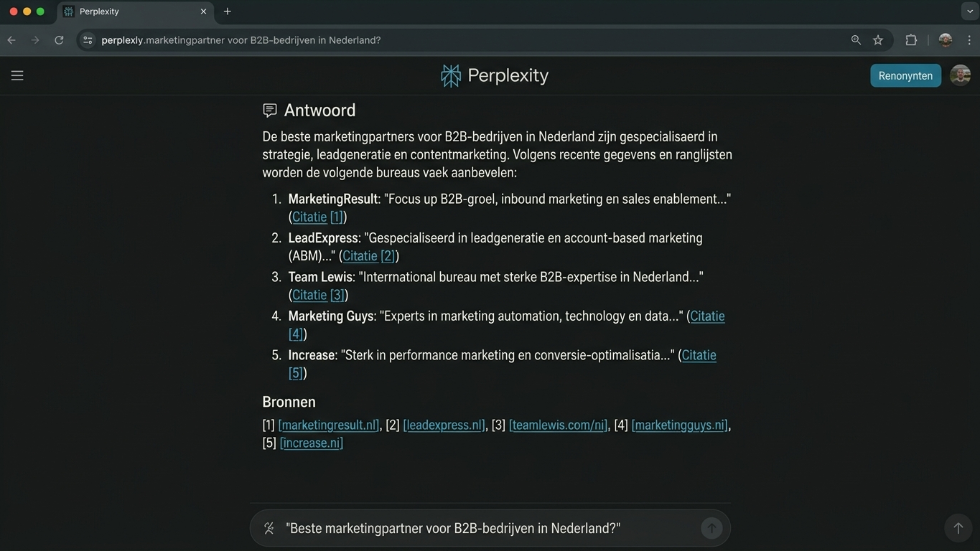980x551 pixels.
Task: Click the Renonynten button
Action: 905,75
